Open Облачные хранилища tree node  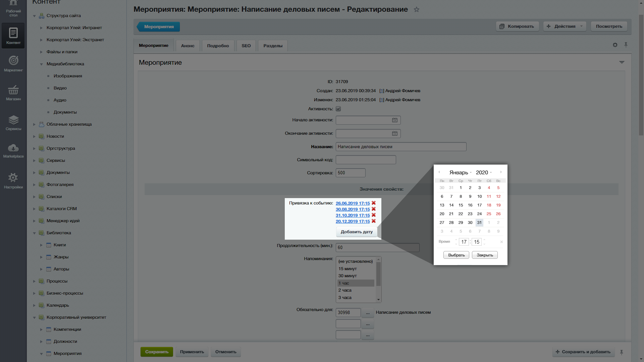coord(69,124)
